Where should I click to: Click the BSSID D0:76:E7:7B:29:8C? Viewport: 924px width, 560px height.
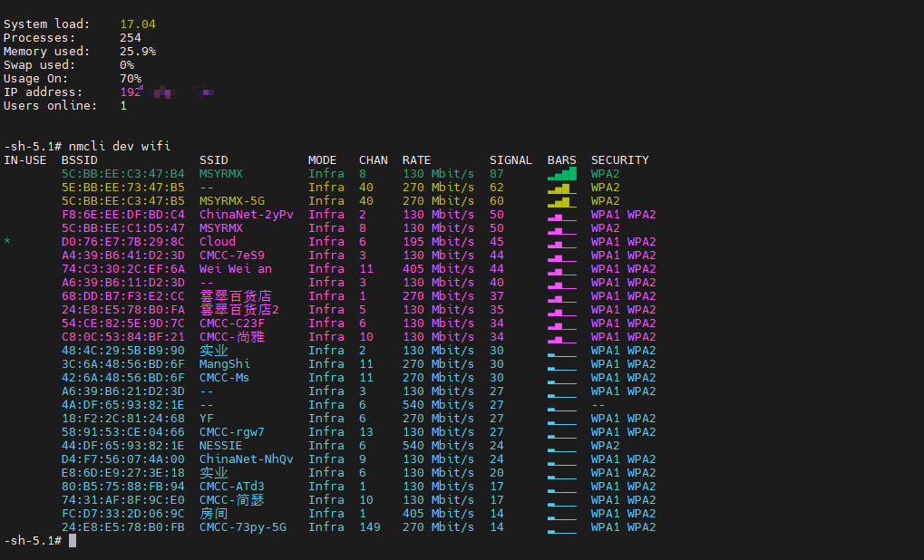coord(122,242)
